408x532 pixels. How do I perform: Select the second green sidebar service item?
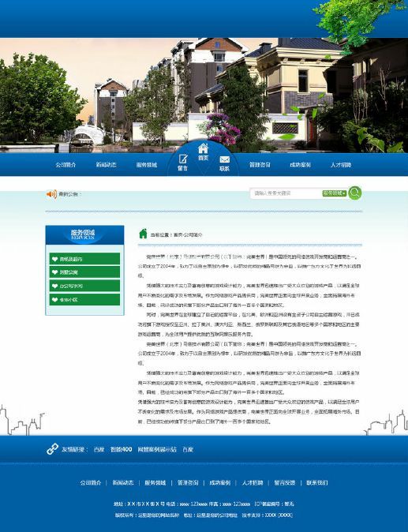tap(84, 272)
